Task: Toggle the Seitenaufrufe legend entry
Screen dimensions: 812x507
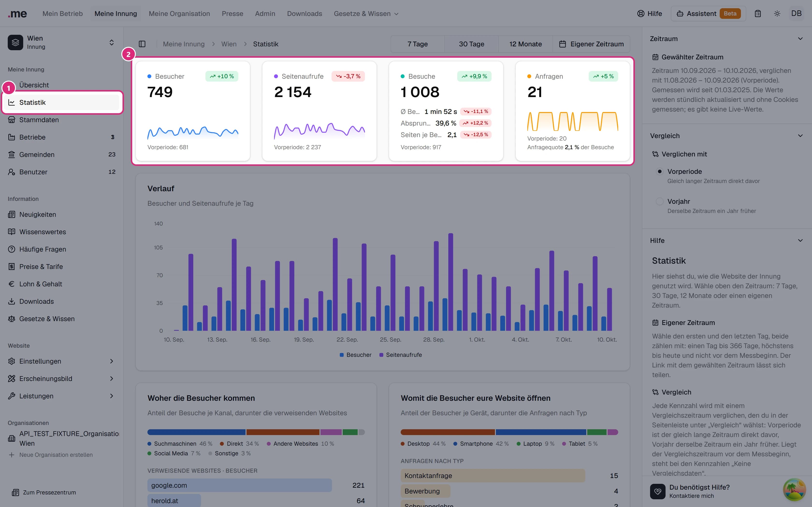Action: click(401, 355)
